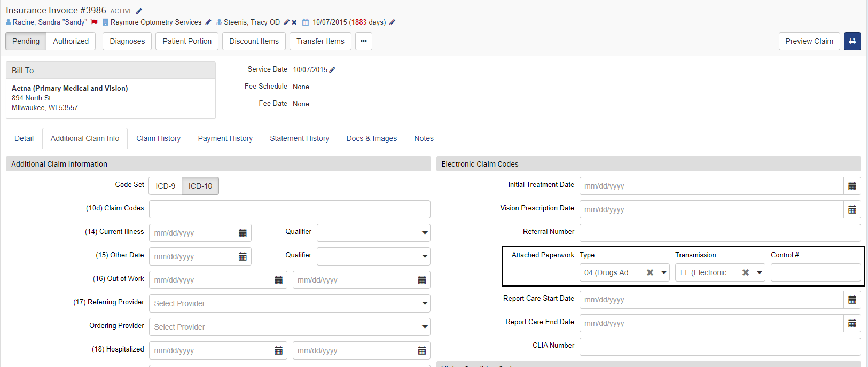Click the Preview Claim button
This screenshot has width=868, height=367.
point(809,41)
